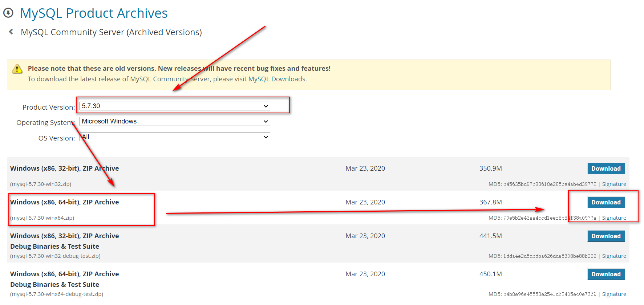Open the Operating System dropdown showing Microsoft Windows

click(x=175, y=121)
